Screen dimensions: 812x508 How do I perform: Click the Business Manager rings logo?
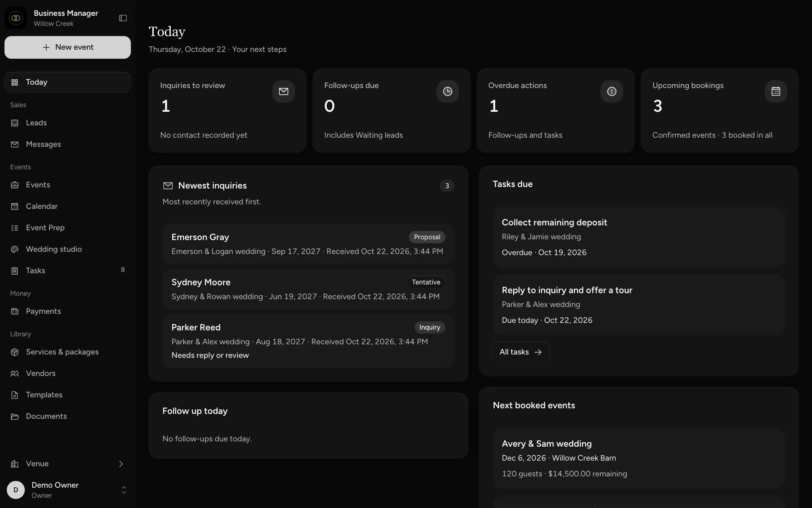[16, 18]
